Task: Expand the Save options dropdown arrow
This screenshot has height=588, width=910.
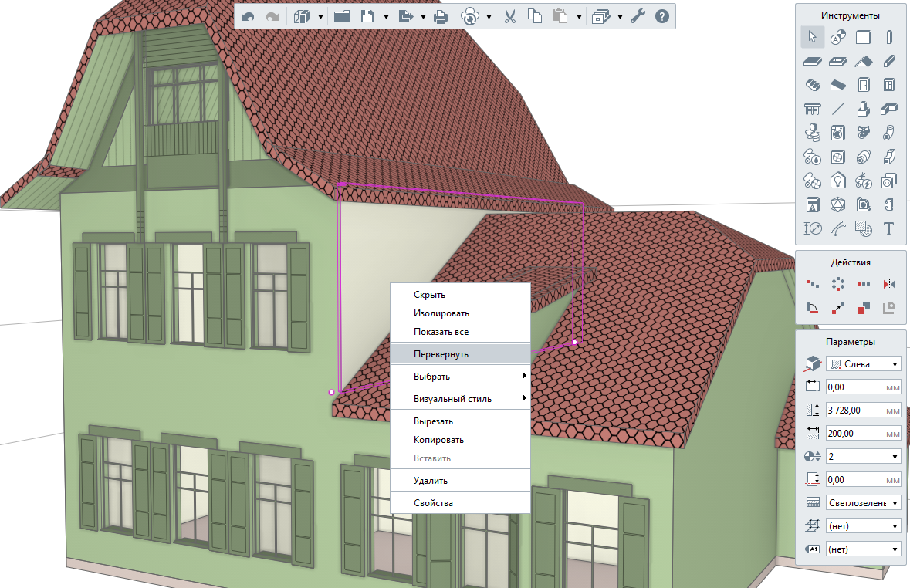Action: point(386,18)
